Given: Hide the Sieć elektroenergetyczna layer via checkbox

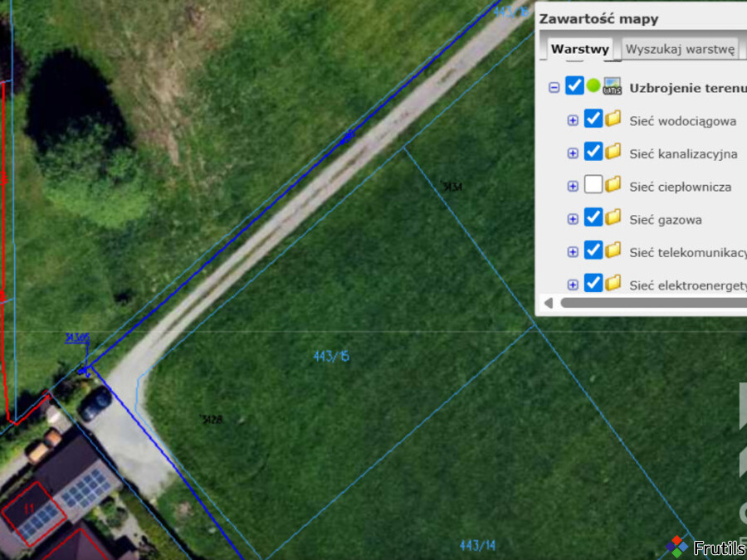Looking at the screenshot, I should pos(593,283).
